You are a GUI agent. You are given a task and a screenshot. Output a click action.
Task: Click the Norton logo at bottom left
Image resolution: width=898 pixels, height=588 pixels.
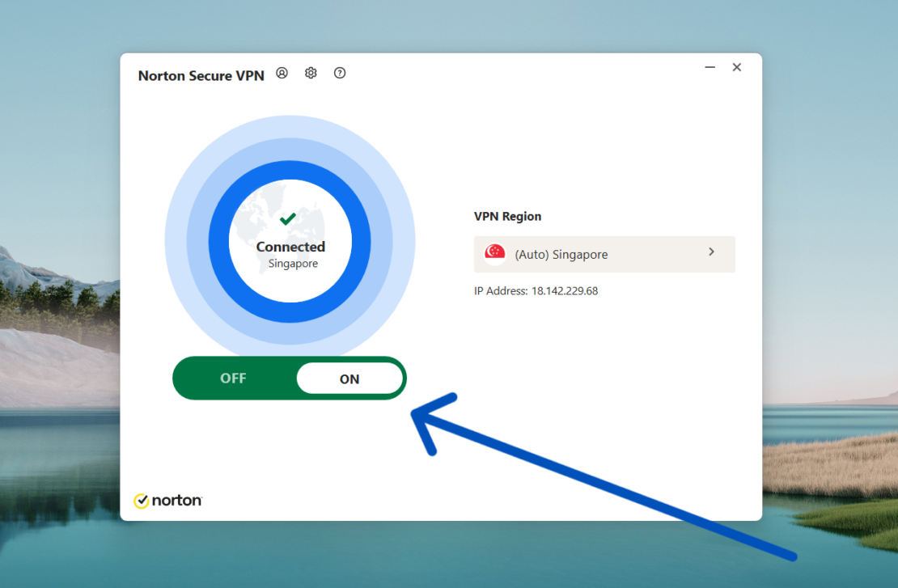(167, 500)
